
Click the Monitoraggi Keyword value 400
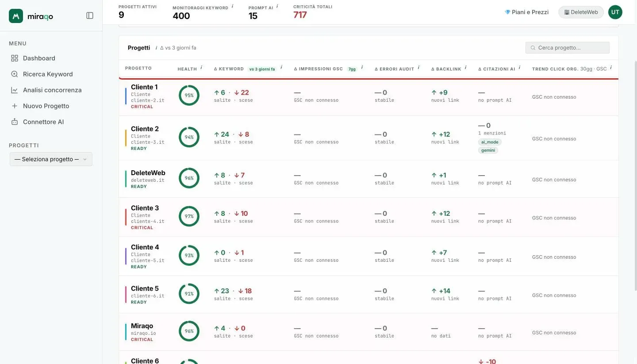coord(181,16)
